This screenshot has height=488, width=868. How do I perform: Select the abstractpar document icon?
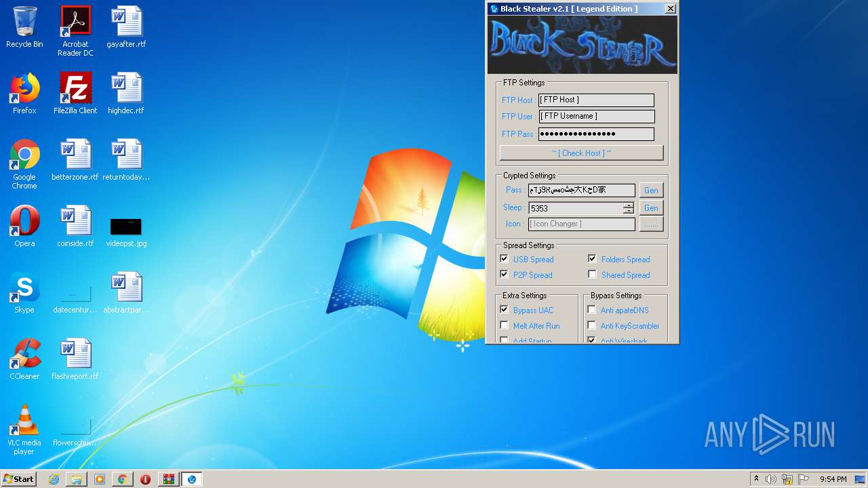pyautogui.click(x=126, y=293)
